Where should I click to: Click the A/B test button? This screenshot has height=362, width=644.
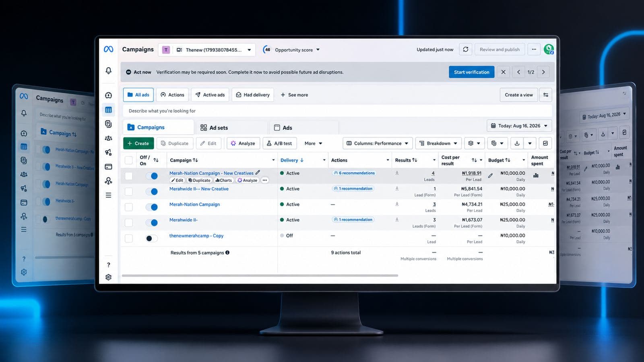coord(280,143)
